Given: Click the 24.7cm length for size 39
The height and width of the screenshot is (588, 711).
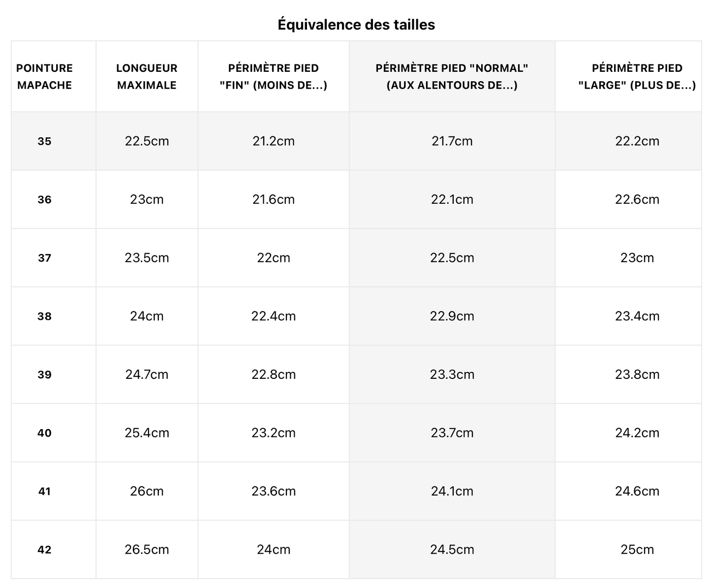Looking at the screenshot, I should coord(147,374).
